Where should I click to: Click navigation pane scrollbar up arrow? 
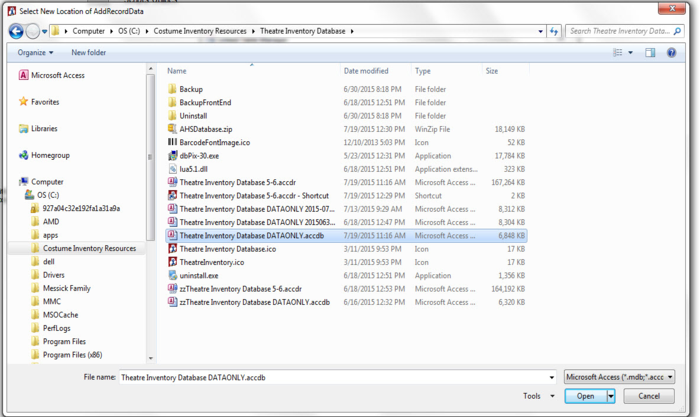click(150, 69)
